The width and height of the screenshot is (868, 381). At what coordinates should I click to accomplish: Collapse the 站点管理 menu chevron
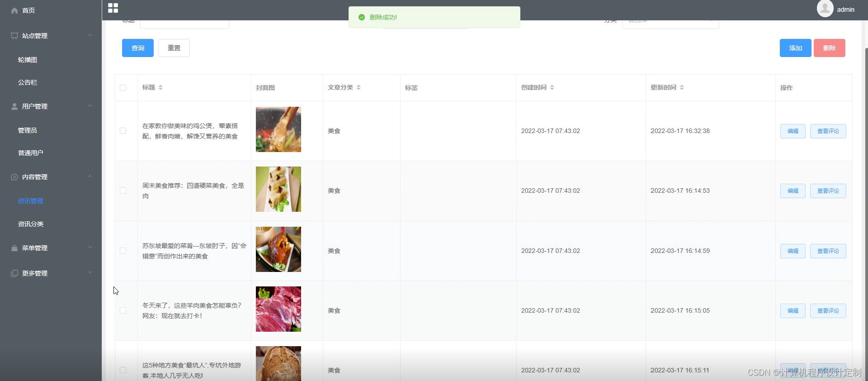pos(90,35)
